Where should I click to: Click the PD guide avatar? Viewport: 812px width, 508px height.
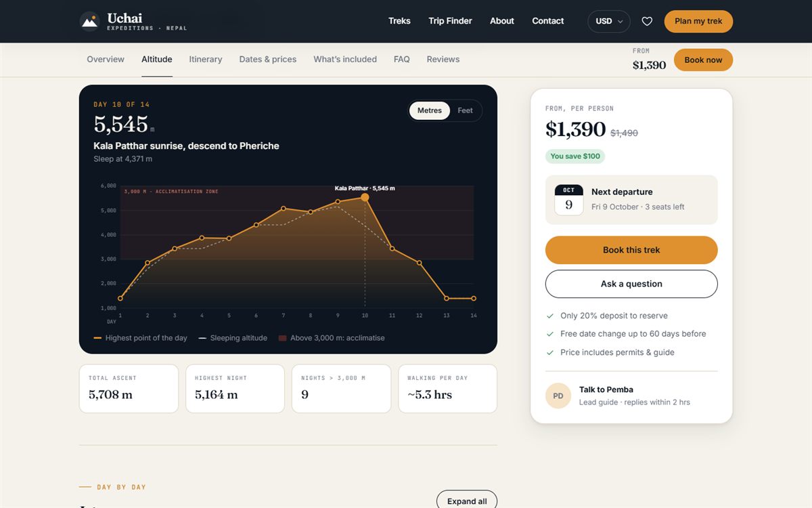(x=558, y=396)
